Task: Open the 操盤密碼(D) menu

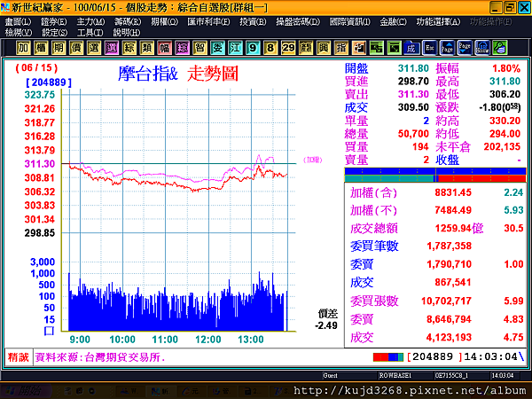Action: coord(298,21)
